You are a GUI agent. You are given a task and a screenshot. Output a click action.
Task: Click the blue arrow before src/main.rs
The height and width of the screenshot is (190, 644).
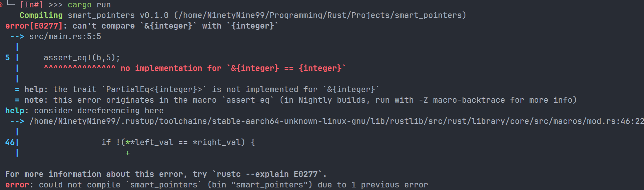point(17,37)
